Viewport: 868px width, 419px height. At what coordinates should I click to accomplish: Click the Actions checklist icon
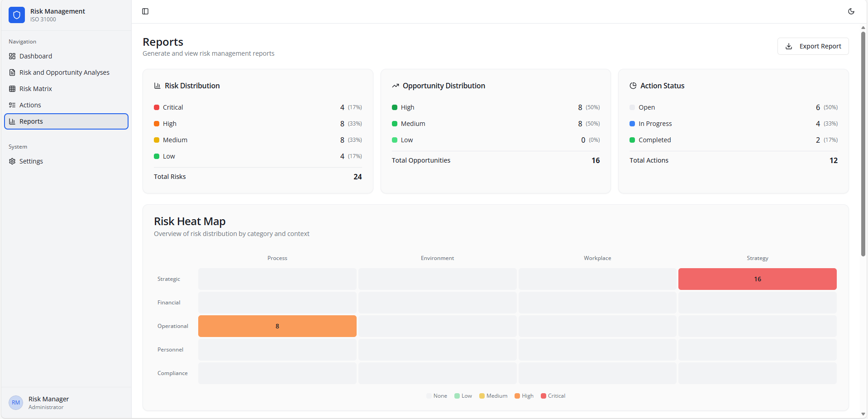click(12, 105)
